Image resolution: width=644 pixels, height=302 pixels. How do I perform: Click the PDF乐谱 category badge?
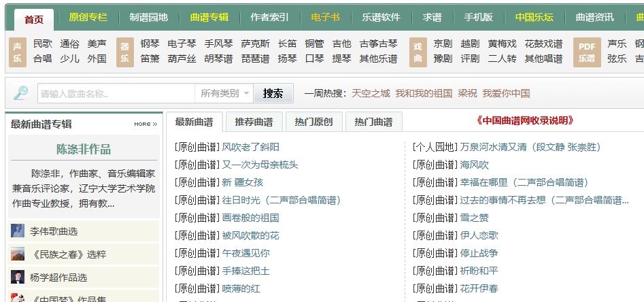(x=587, y=52)
